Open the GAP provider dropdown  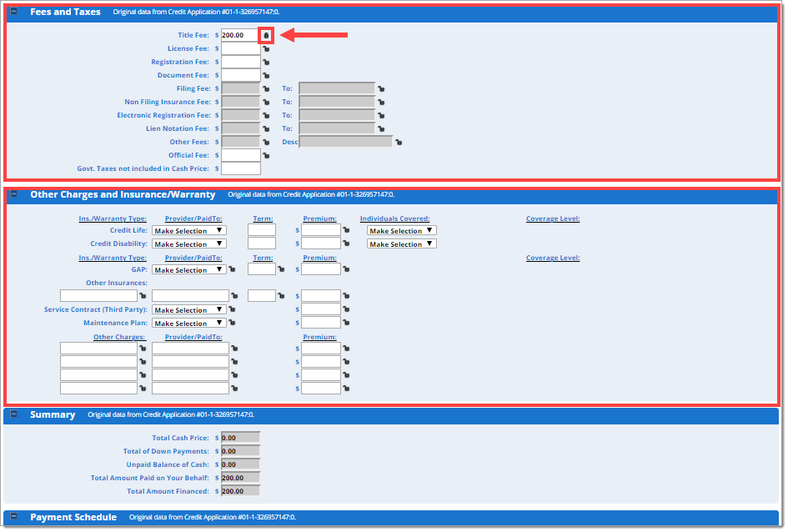tap(188, 270)
